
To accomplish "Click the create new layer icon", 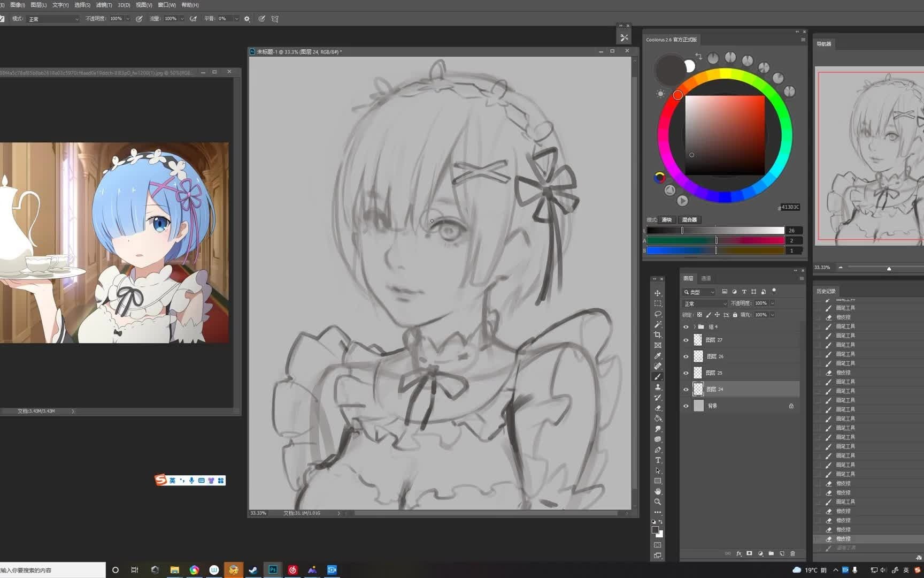I will (x=782, y=553).
